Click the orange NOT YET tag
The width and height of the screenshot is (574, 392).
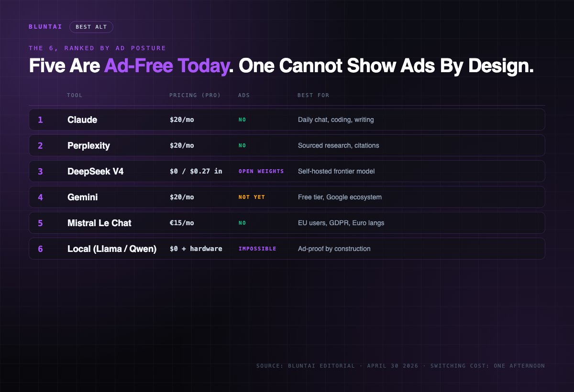click(252, 197)
